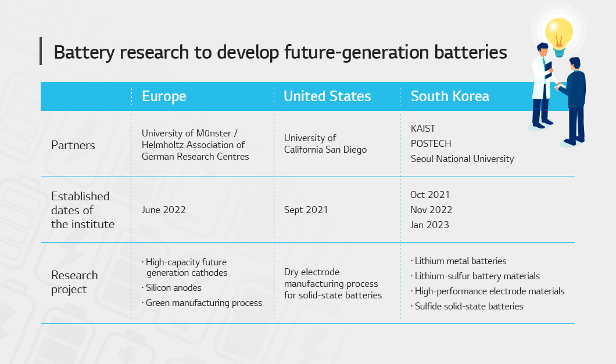Select the 'High-performance electrode materials' bullet
The image size is (616, 364).
click(x=488, y=291)
